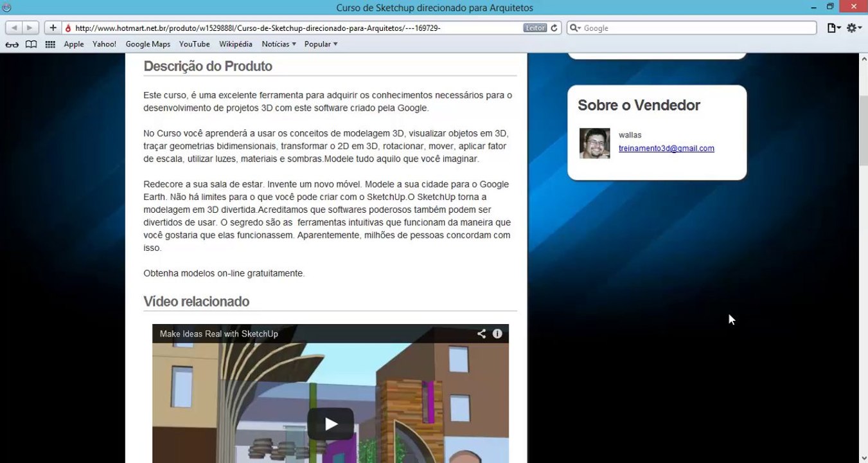Viewport: 868px width, 463px height.
Task: Click the seller wallas profile photo
Action: tap(595, 143)
